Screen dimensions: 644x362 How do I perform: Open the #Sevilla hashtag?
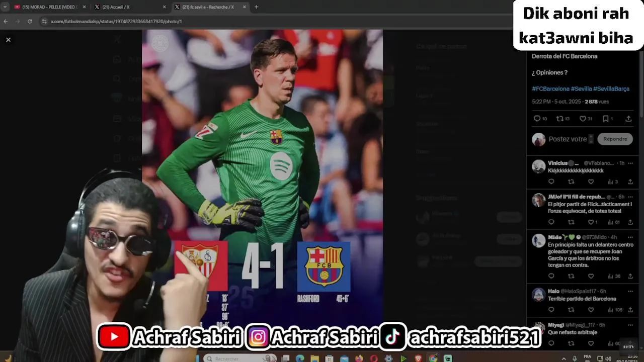coord(581,88)
